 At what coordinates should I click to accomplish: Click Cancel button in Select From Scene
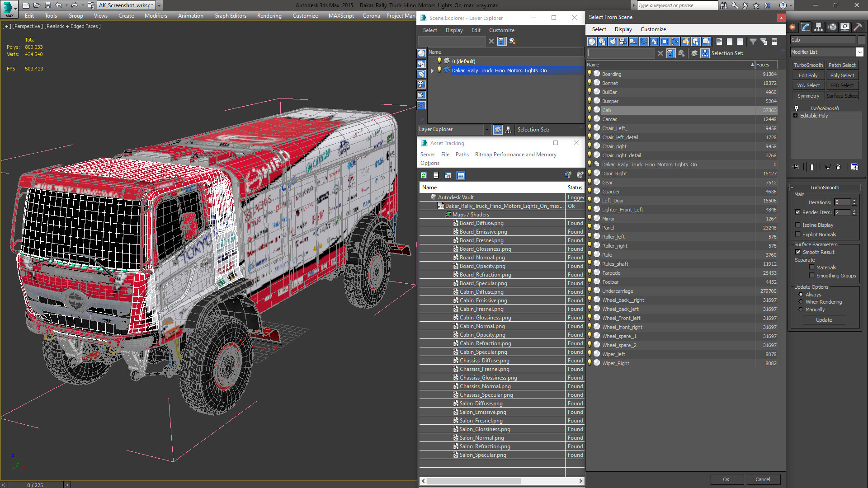pyautogui.click(x=763, y=479)
